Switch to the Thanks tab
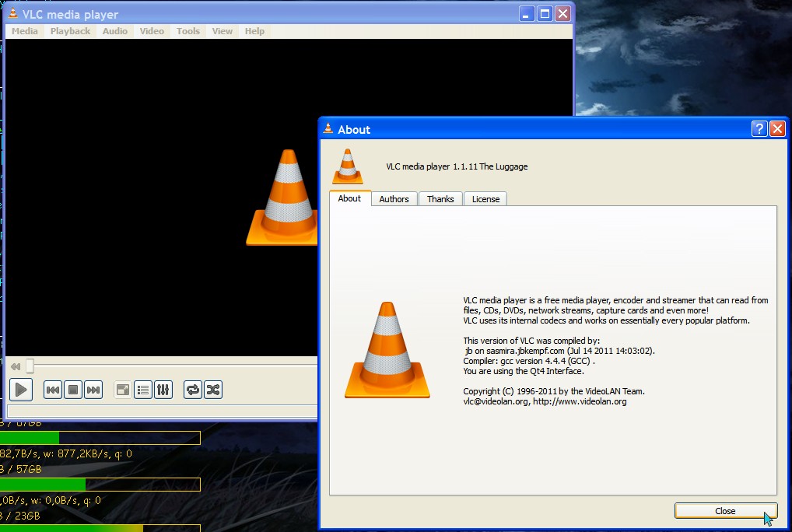The width and height of the screenshot is (792, 532). (x=440, y=199)
